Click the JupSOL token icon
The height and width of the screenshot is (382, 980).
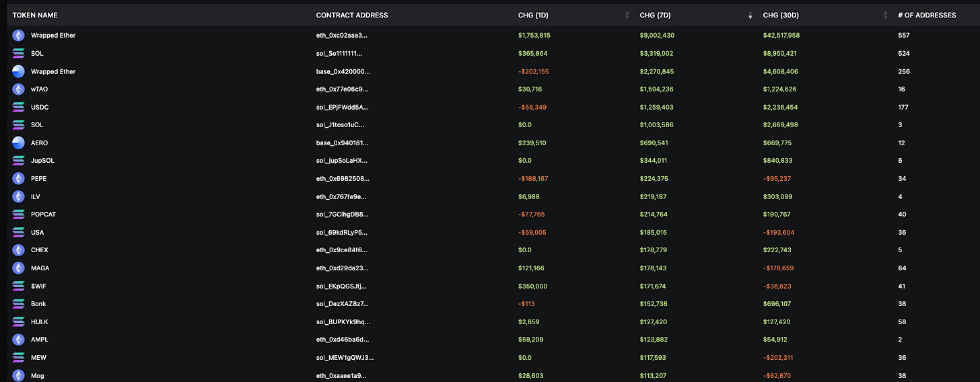coord(18,161)
